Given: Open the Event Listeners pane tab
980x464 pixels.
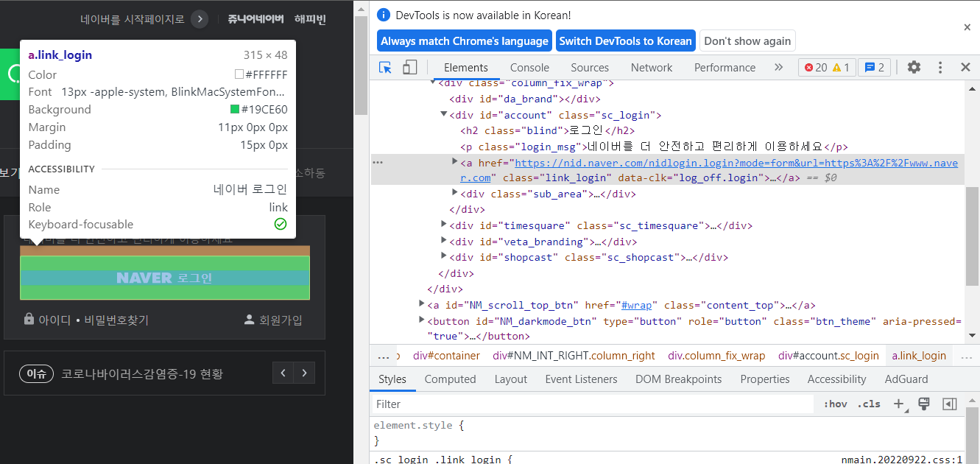Looking at the screenshot, I should point(581,379).
